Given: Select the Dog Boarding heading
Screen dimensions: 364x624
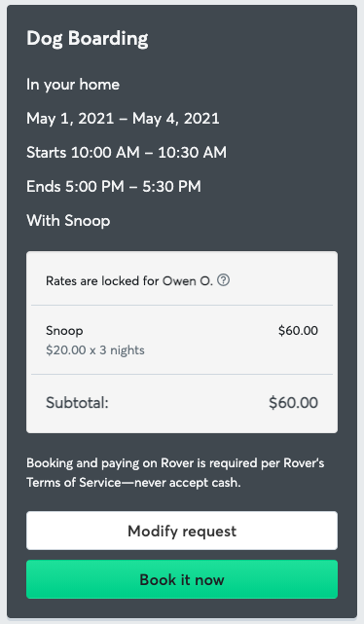Looking at the screenshot, I should point(88,39).
